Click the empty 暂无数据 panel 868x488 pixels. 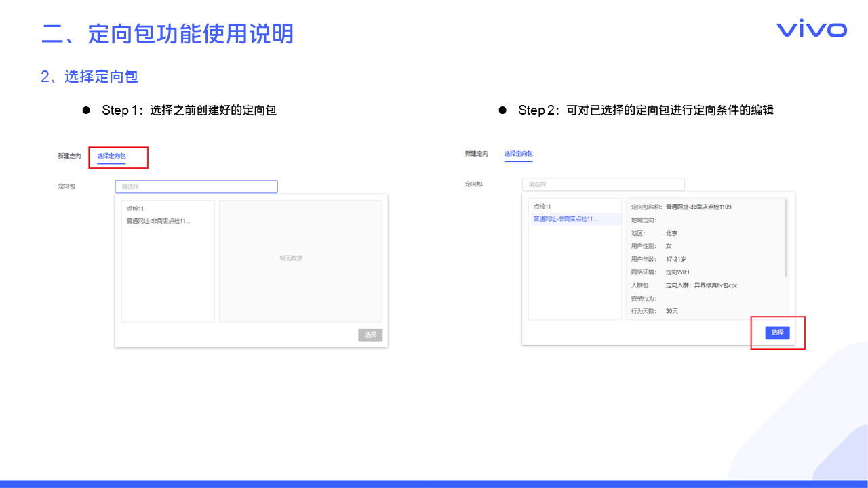pyautogui.click(x=300, y=258)
